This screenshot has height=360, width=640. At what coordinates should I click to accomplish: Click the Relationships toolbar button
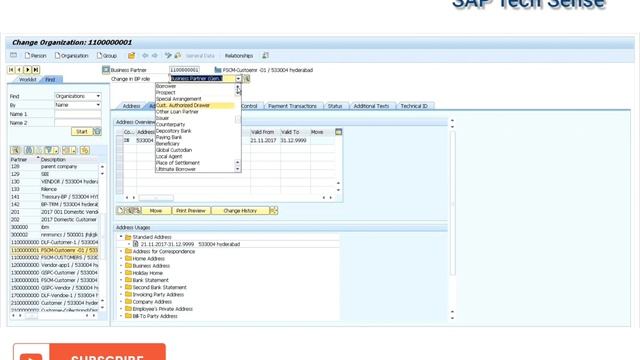(239, 56)
